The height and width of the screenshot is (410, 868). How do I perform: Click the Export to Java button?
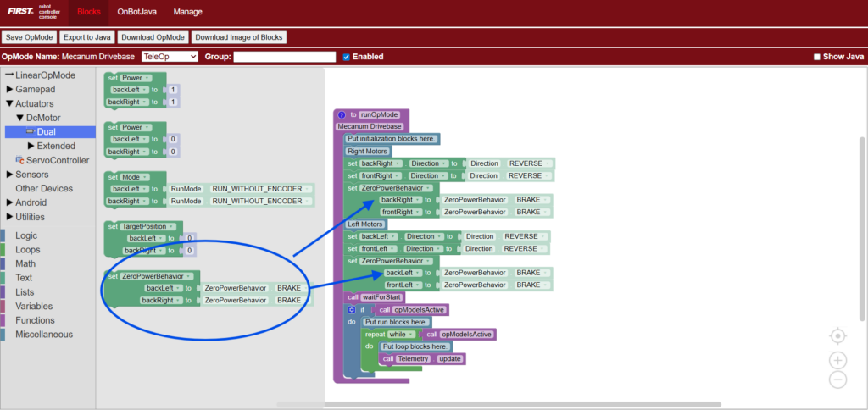click(x=87, y=37)
